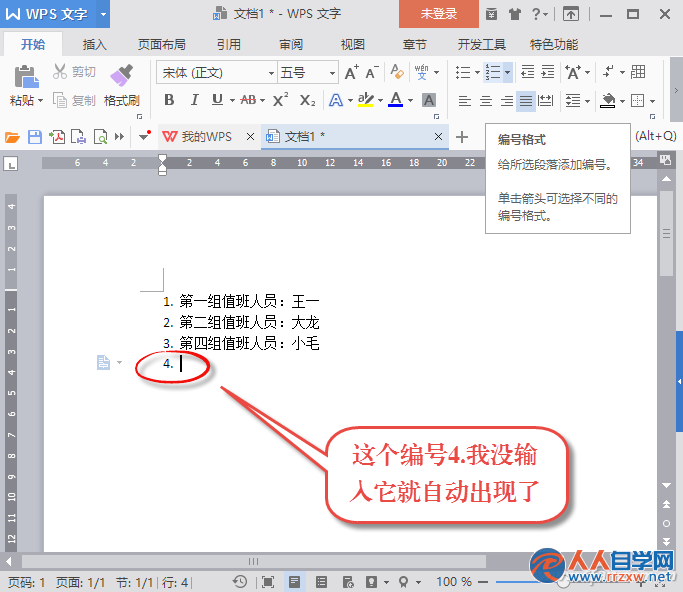Open the 审阅 ribbon tab
This screenshot has width=683, height=592.
291,44
